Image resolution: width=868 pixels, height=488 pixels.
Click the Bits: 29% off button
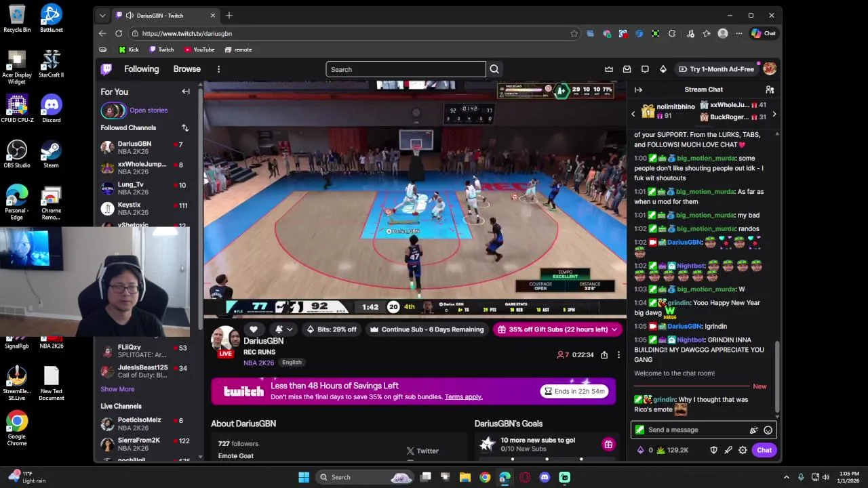pos(331,329)
